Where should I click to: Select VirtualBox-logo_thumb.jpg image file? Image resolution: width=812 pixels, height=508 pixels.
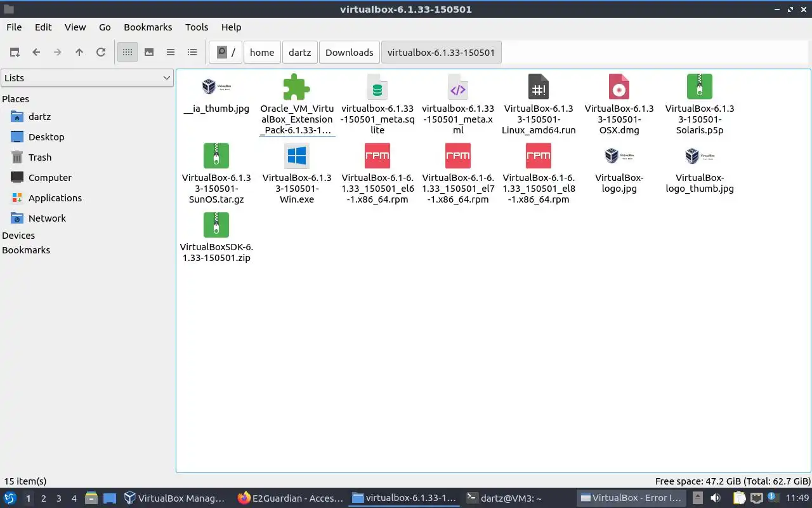[x=700, y=169]
